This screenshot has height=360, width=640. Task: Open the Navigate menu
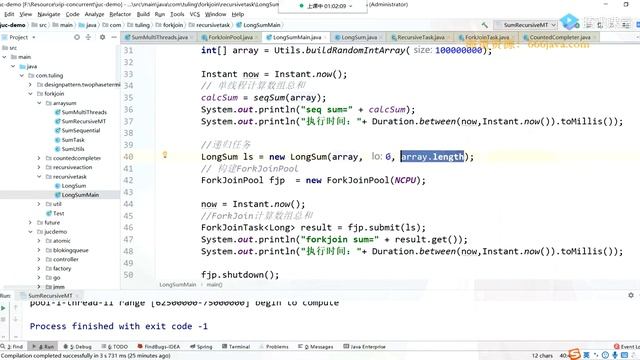pyautogui.click(x=49, y=14)
